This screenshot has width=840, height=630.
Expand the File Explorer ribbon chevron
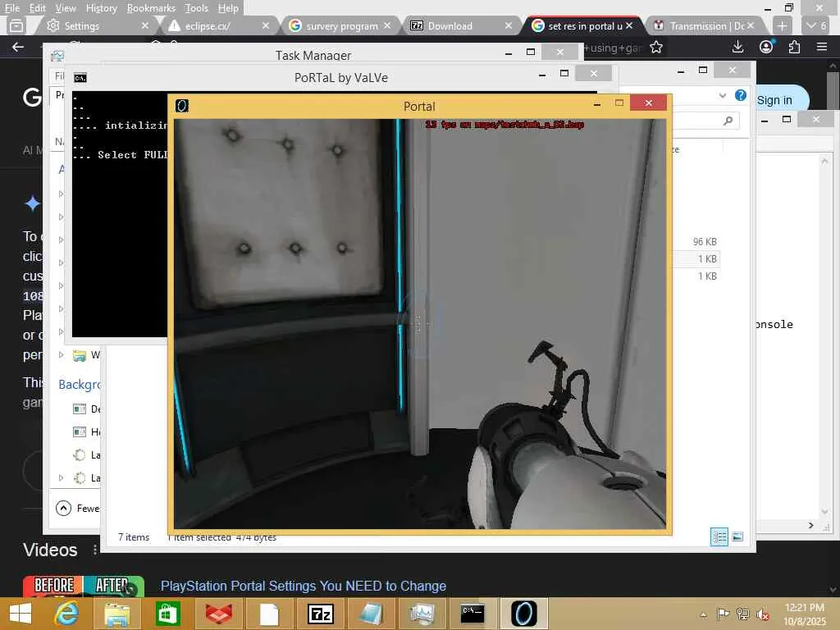[x=722, y=96]
